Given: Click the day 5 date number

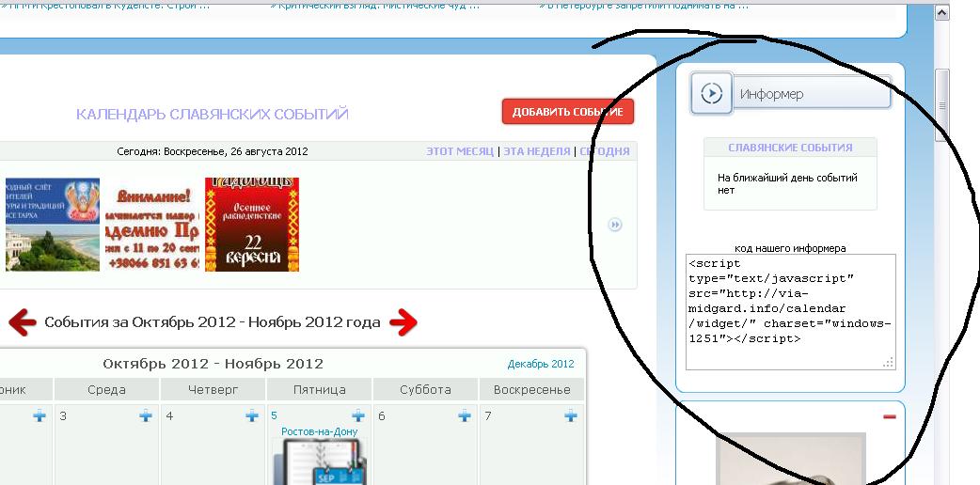Looking at the screenshot, I should 275,415.
